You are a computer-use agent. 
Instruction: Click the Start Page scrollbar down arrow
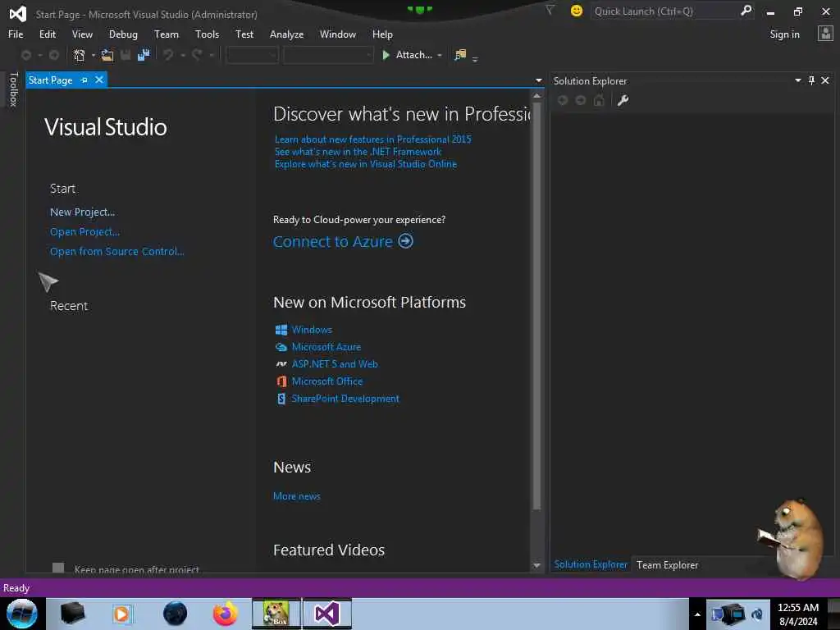536,565
